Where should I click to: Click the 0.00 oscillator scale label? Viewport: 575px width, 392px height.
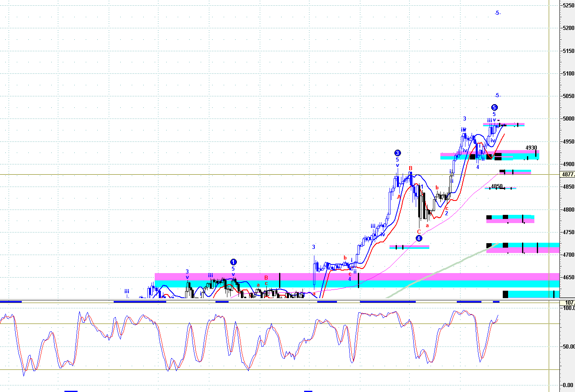coord(568,385)
